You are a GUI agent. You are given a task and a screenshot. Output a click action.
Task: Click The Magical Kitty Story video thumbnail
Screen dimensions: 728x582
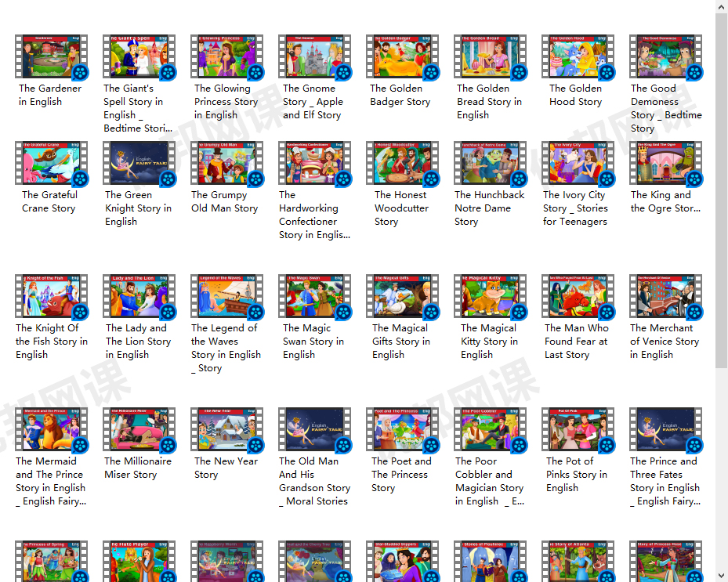click(x=490, y=296)
